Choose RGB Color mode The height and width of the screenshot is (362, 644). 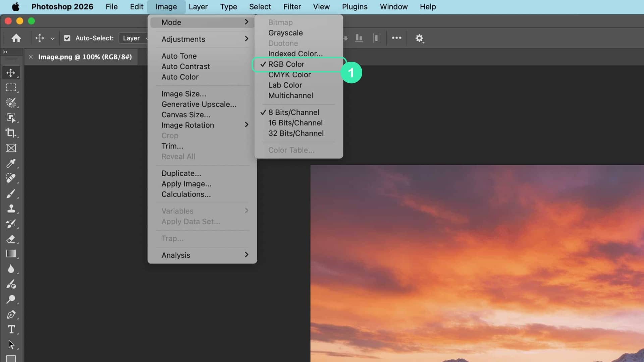[299, 64]
